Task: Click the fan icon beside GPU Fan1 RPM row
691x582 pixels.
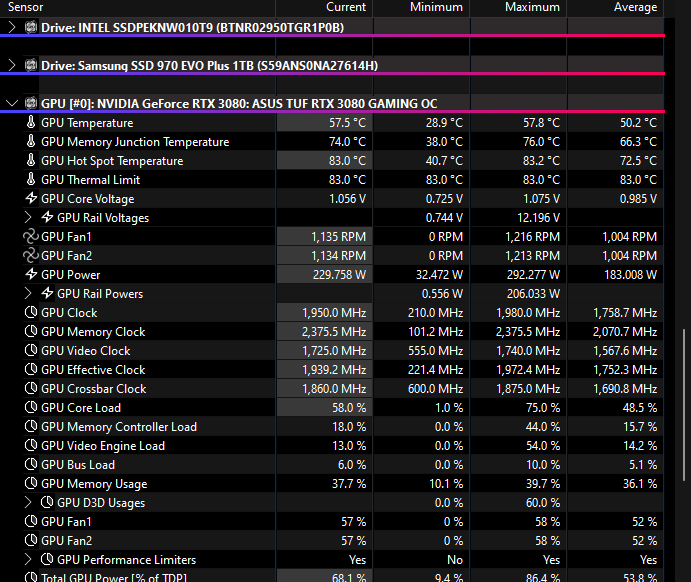Action: tap(30, 237)
